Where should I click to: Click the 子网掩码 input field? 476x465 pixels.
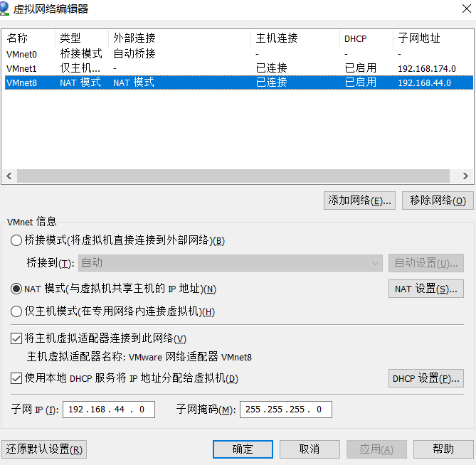[285, 410]
